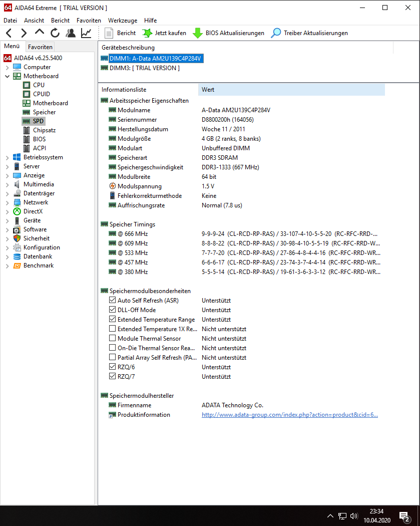Open Bericht report from toolbar
Screen dimensions: 420x526
pyautogui.click(x=120, y=33)
